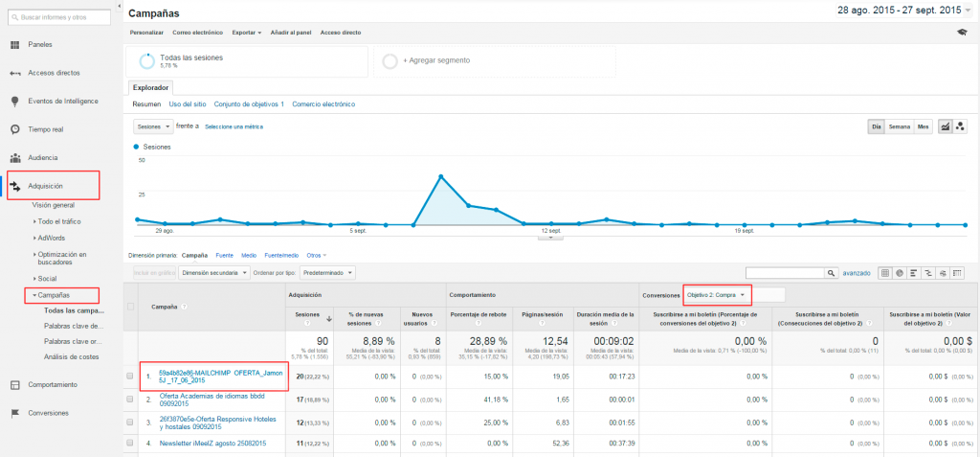The image size is (980, 457).
Task: Open Accesos directos in sidebar
Action: [54, 73]
